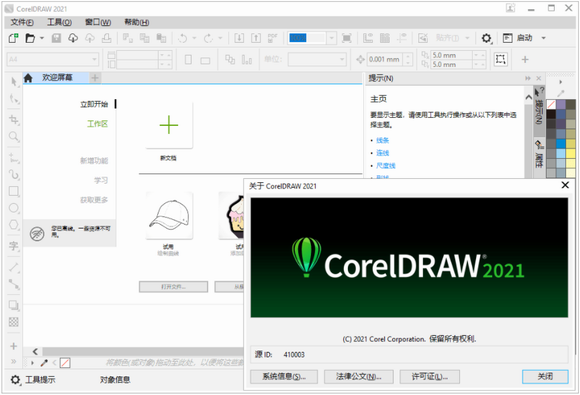This screenshot has height=395, width=580.
Task: Open the 许可证(L)... button
Action: click(429, 377)
